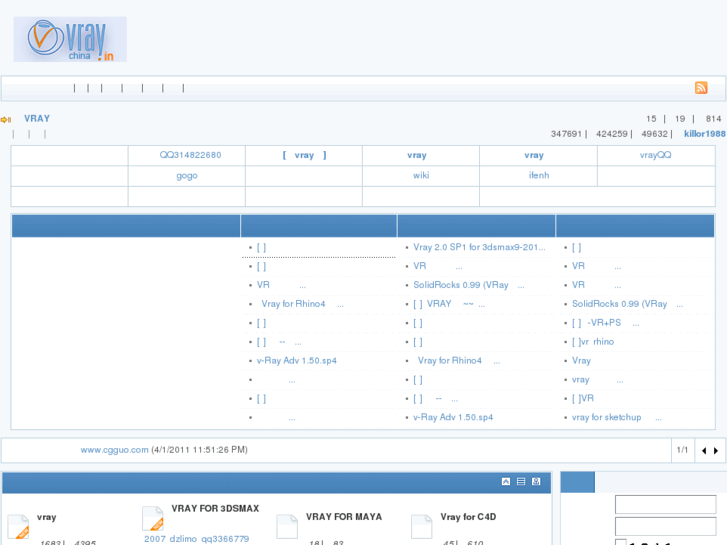This screenshot has height=545, width=727.
Task: Open the [ ] -VR+PS thread
Action: pyautogui.click(x=606, y=323)
